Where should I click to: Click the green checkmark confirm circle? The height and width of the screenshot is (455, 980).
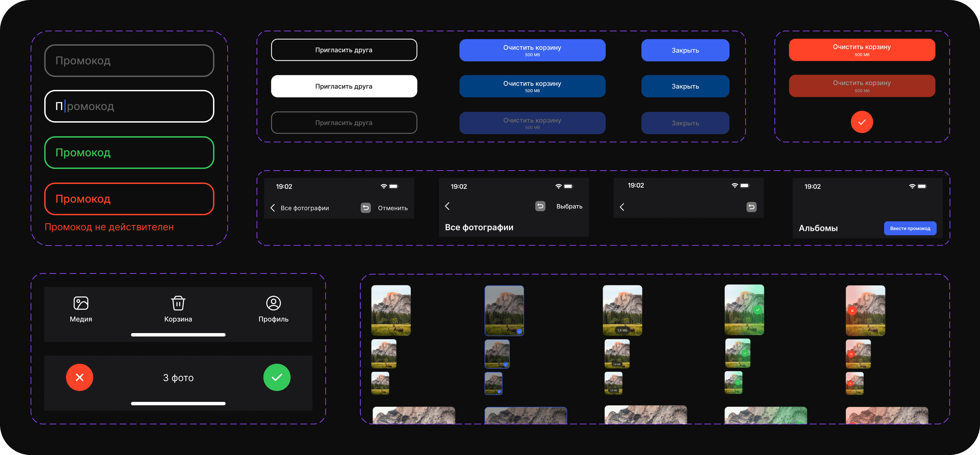click(277, 377)
